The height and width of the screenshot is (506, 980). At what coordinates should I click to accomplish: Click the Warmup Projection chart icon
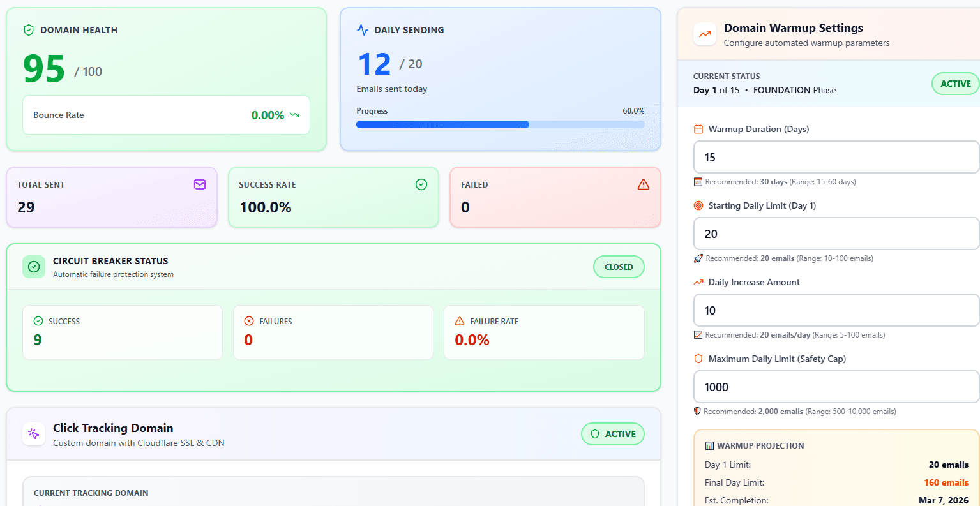[709, 445]
